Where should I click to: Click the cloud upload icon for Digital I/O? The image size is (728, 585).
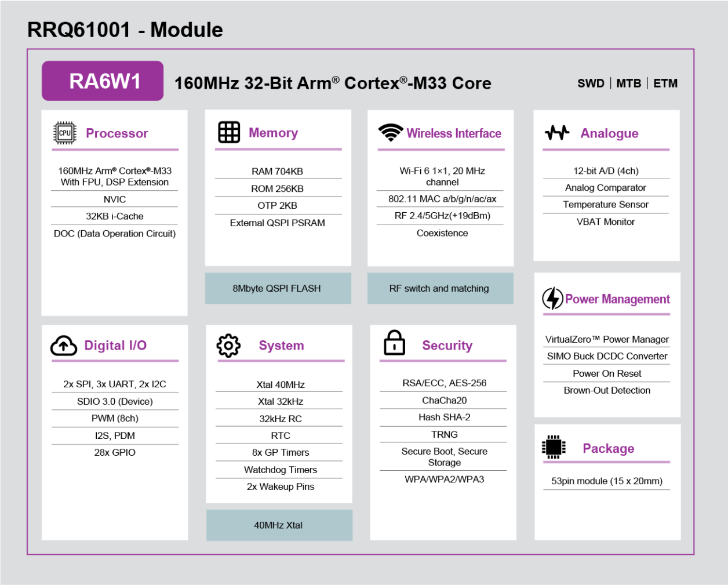63,344
